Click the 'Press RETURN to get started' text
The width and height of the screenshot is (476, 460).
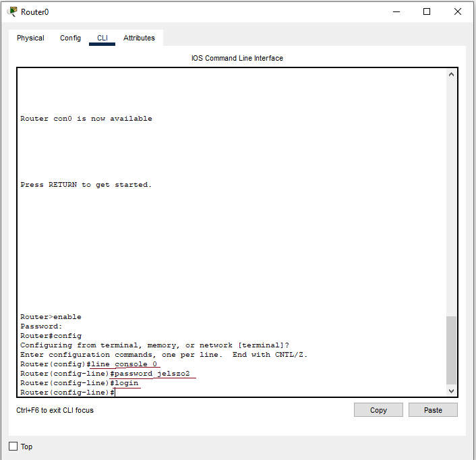pyautogui.click(x=86, y=185)
